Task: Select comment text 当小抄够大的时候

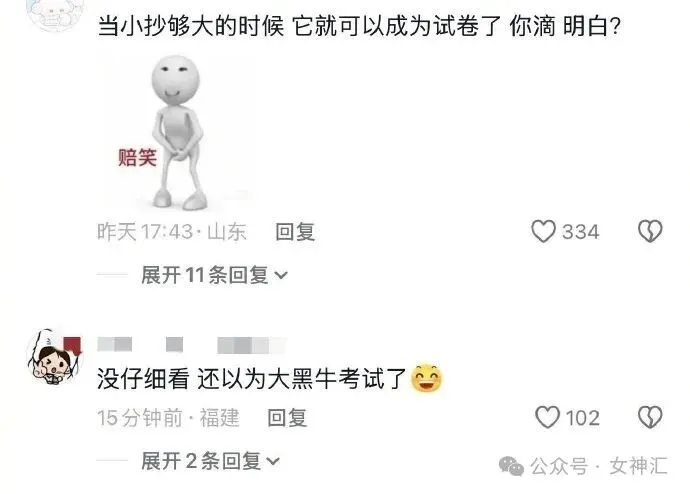Action: 191,26
